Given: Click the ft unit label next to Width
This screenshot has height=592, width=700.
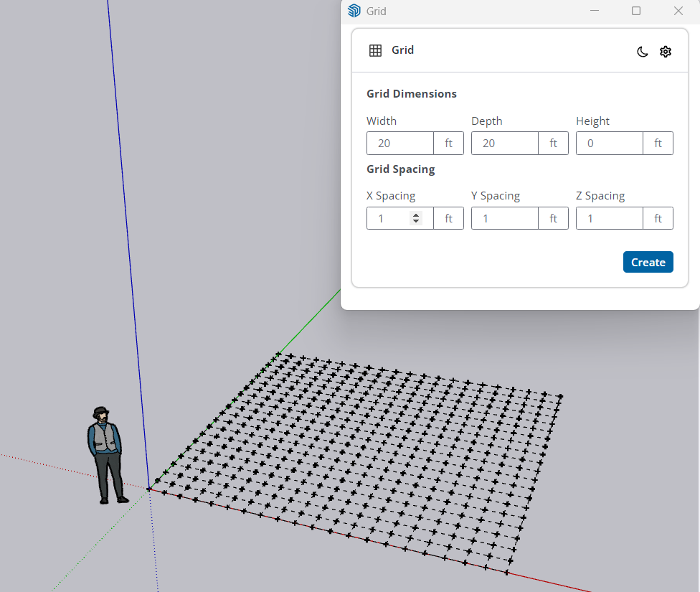Looking at the screenshot, I should tap(448, 143).
